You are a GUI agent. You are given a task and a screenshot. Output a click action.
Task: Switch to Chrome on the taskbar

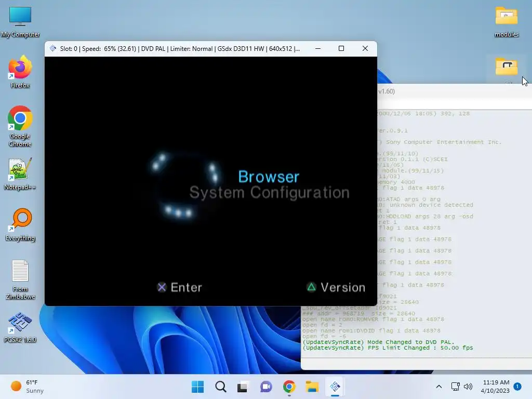pyautogui.click(x=289, y=387)
